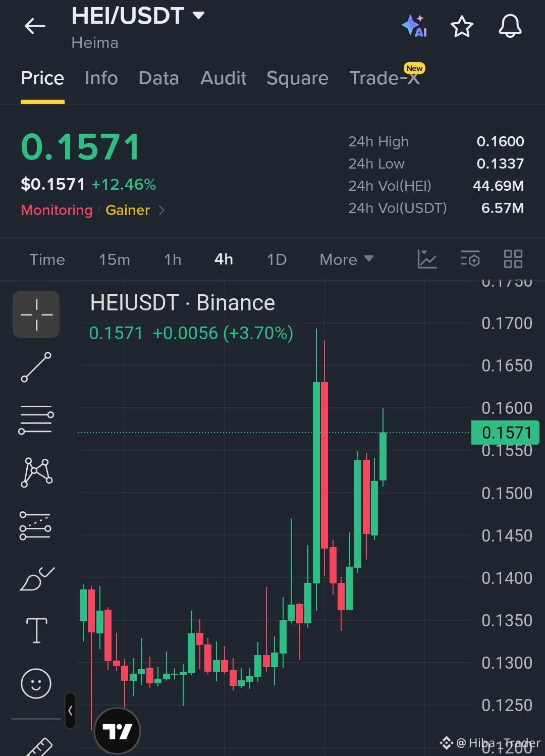
Task: Select the brush drawing tool
Action: click(x=36, y=578)
